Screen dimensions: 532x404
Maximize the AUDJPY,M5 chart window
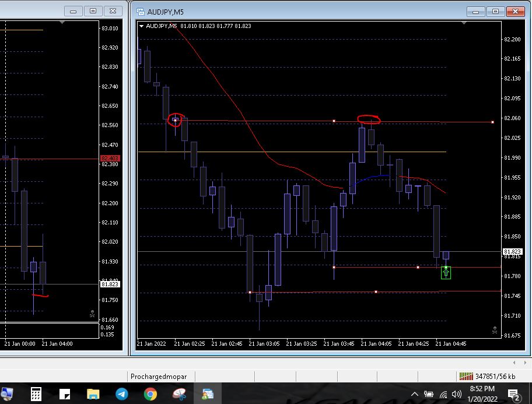(x=496, y=11)
